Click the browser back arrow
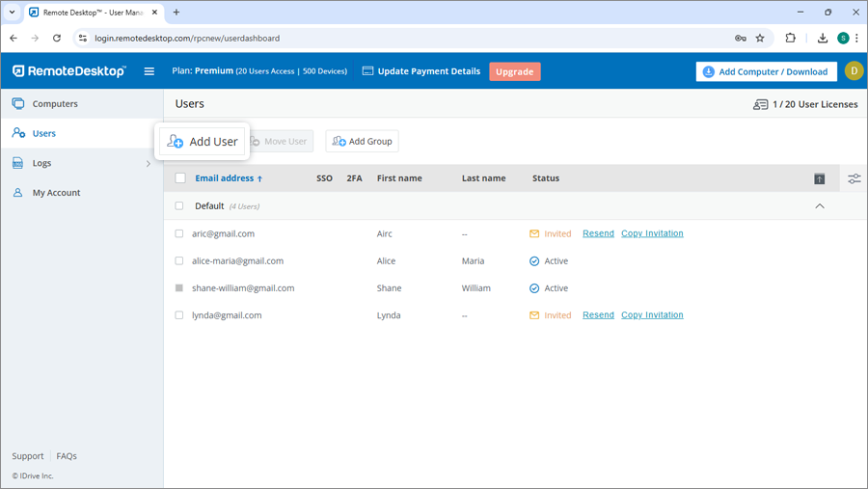The width and height of the screenshot is (868, 489). point(14,39)
